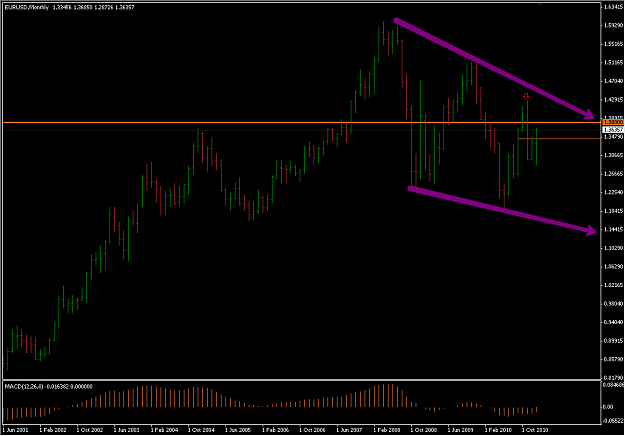Click the 1 Oct 2010 date label
This screenshot has width=625, height=436.
pos(535,430)
